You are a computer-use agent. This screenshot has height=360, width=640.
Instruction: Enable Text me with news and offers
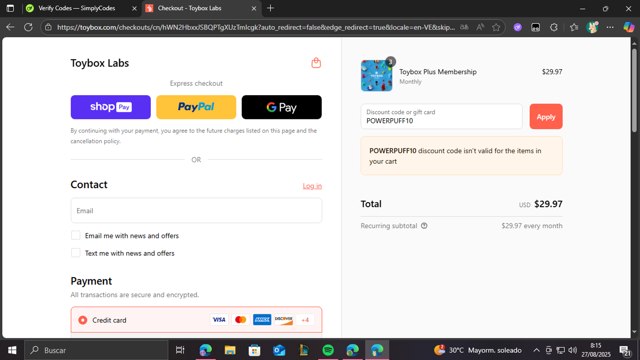pos(76,253)
